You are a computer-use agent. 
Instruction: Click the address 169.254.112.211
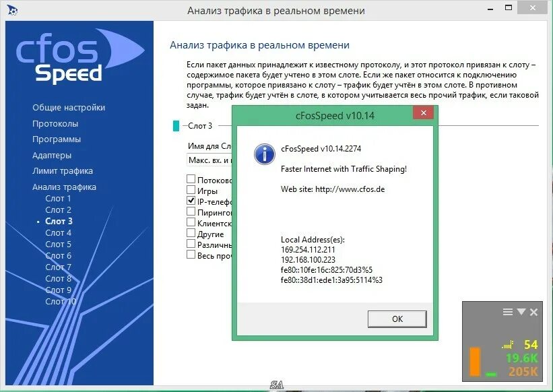pyautogui.click(x=308, y=250)
